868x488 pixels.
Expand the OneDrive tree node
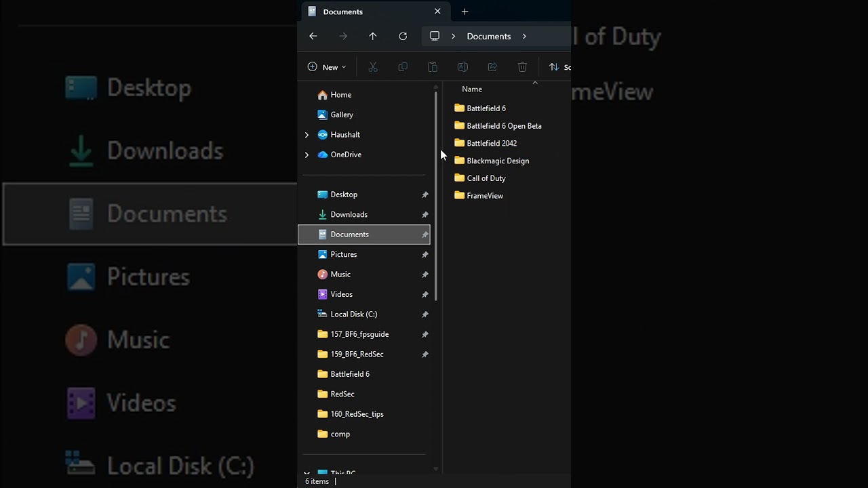coord(307,155)
